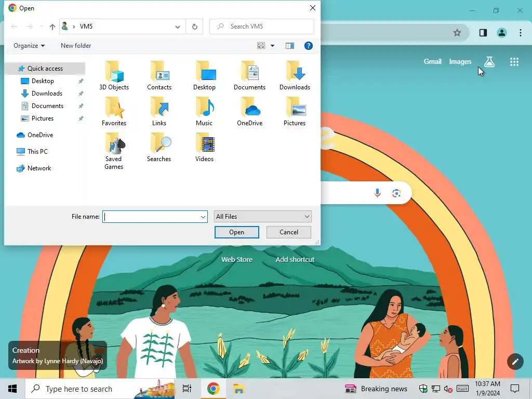Select the Documents folder in file list
This screenshot has width=532, height=399.
[x=249, y=76]
